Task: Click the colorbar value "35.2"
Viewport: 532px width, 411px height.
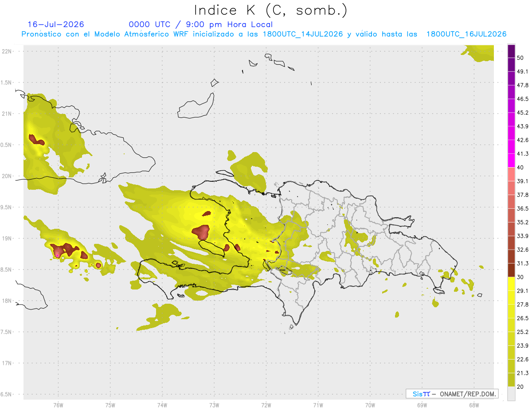Action: [522, 223]
